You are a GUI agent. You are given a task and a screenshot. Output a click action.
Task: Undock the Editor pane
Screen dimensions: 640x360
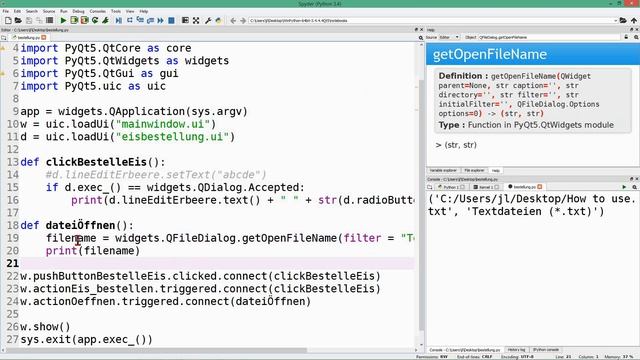(416, 30)
